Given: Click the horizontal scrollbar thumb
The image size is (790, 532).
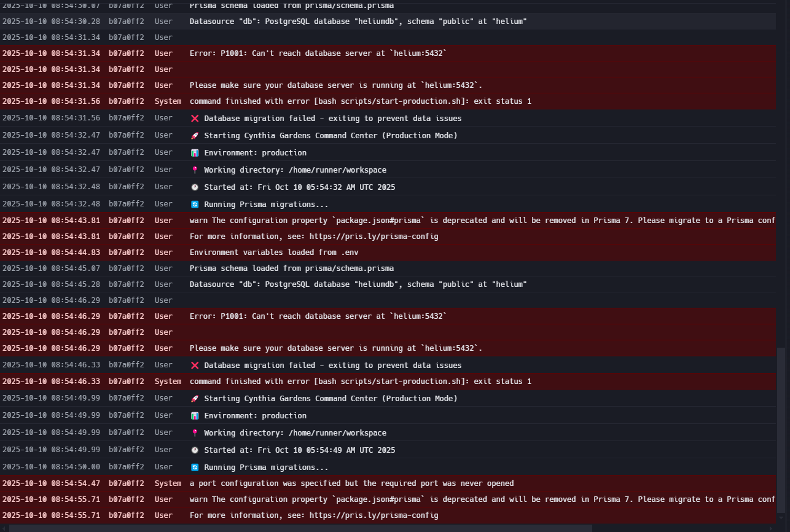Looking at the screenshot, I should (x=301, y=528).
